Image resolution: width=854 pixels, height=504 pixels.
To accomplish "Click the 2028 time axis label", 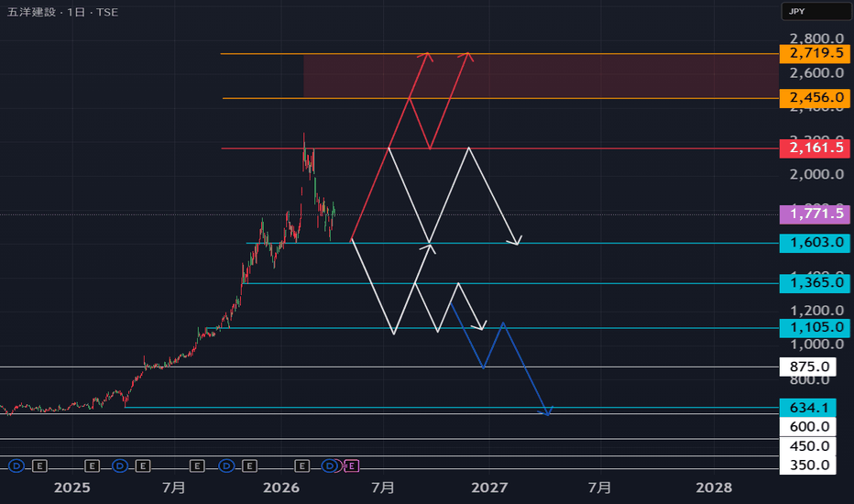I will [714, 488].
